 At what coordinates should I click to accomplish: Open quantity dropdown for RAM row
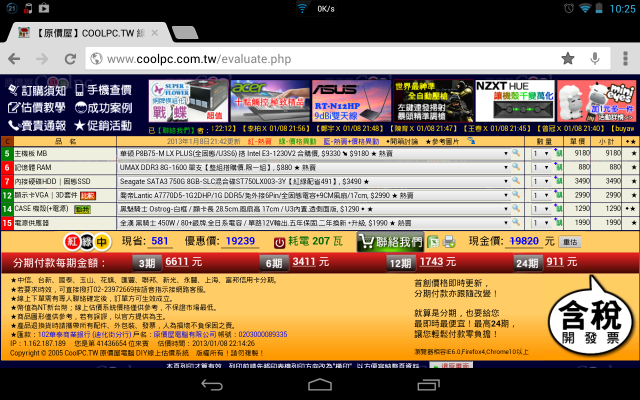click(x=540, y=167)
